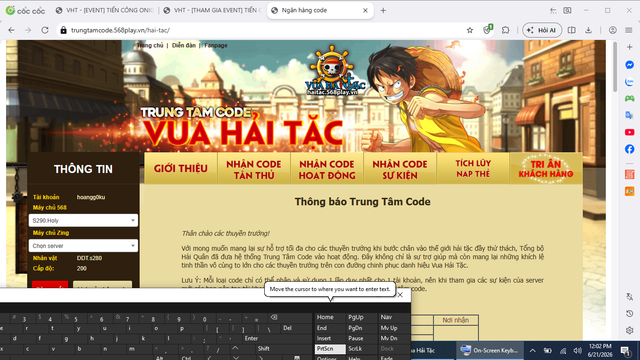640x360 pixels.
Task: Open TRI ÂN KHÁCH HÀNG tab
Action: pyautogui.click(x=546, y=168)
